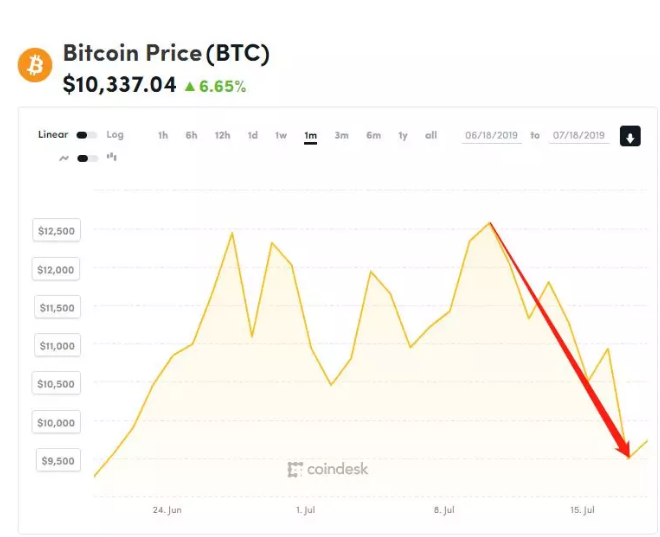Select the candlestick chart type icon
The image size is (660, 537).
pos(111,157)
